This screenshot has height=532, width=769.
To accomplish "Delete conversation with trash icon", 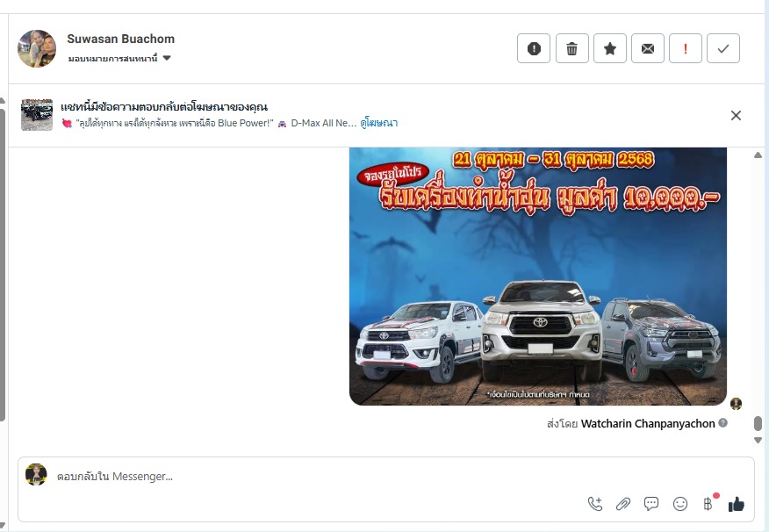I will 571,48.
